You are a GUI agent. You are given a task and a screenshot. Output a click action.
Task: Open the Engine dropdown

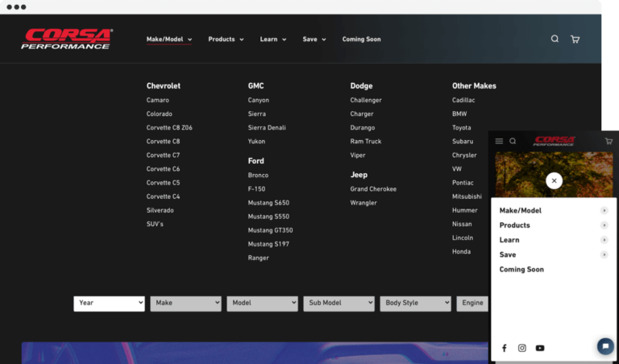click(472, 304)
